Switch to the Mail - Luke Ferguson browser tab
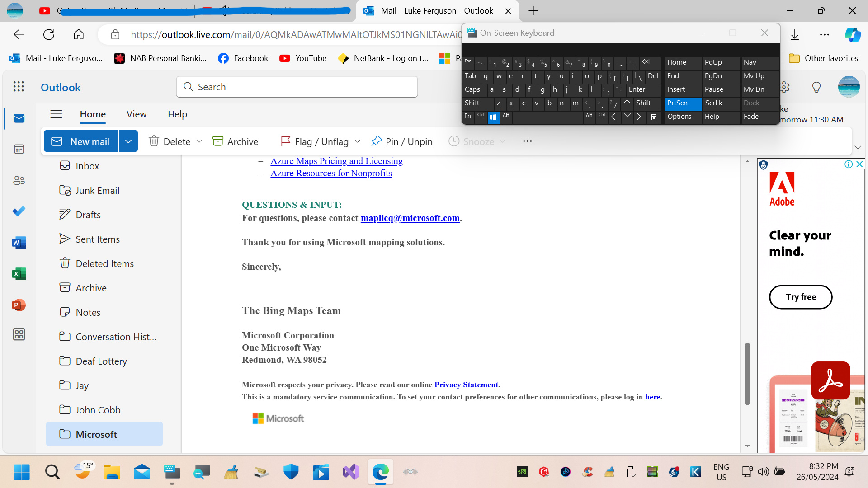The image size is (868, 488). pos(437,11)
